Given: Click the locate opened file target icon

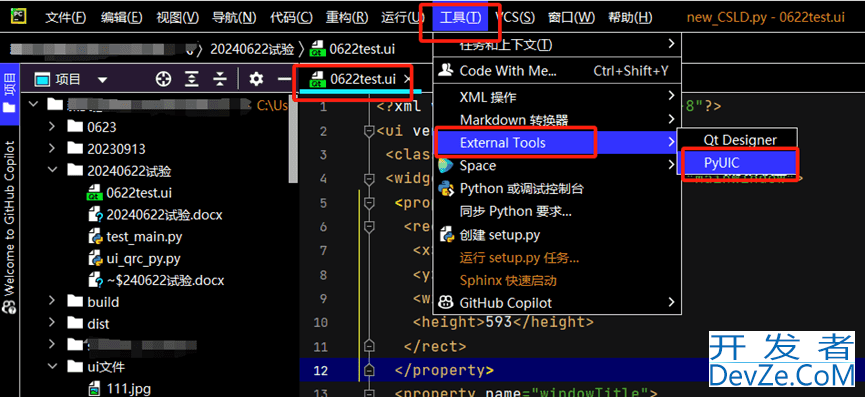Looking at the screenshot, I should [x=163, y=79].
